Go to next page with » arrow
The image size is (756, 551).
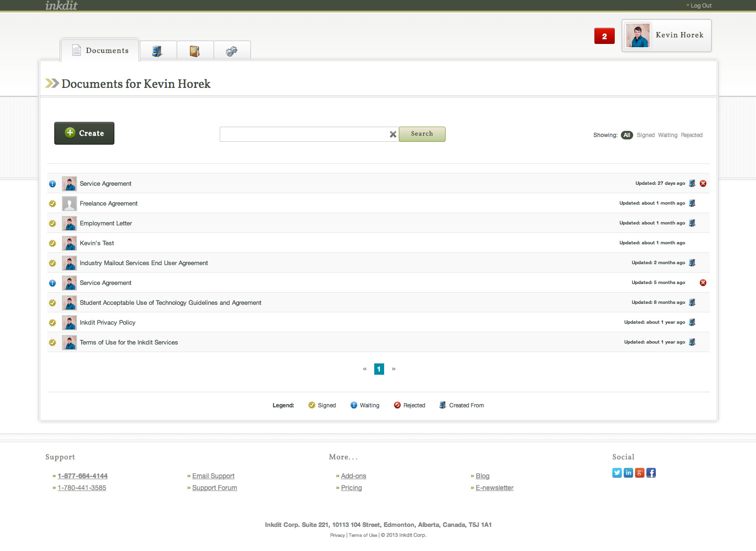click(x=394, y=369)
